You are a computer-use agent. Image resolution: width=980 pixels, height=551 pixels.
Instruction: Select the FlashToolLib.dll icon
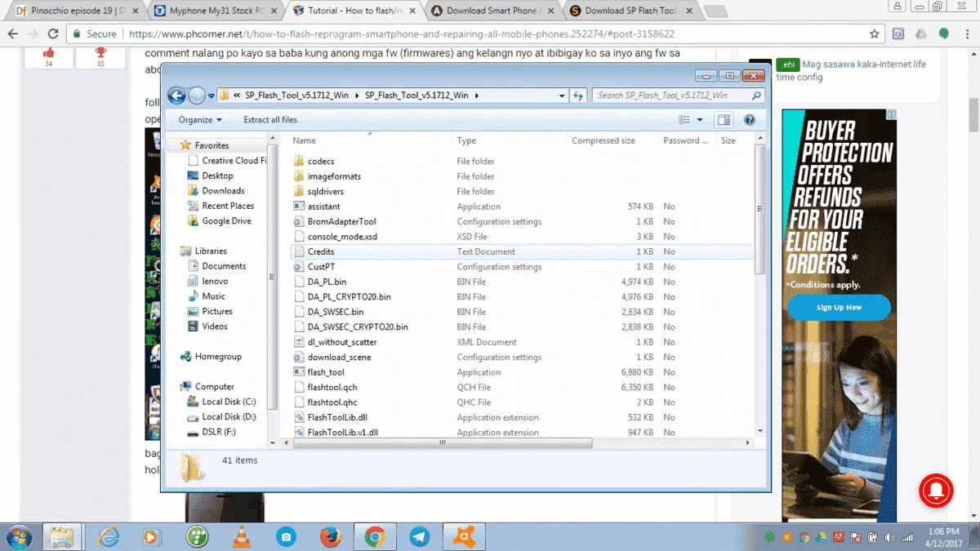298,418
